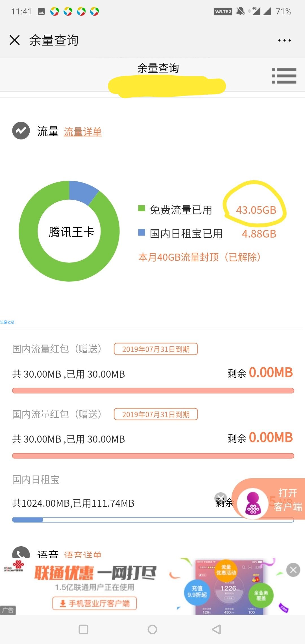Viewport: 305px width, 644px height.
Task: Open the 流量详单 link
Action: coord(83,132)
